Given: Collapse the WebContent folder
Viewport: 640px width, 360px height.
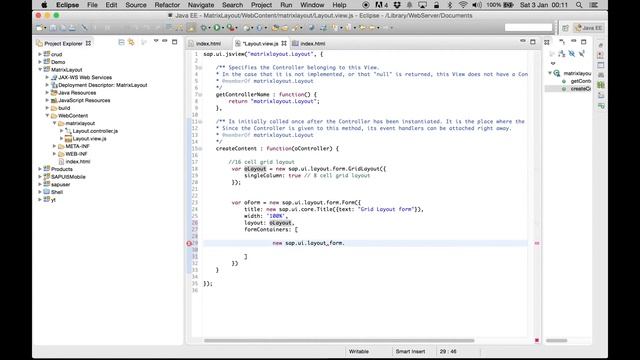Looking at the screenshot, I should click(x=47, y=116).
